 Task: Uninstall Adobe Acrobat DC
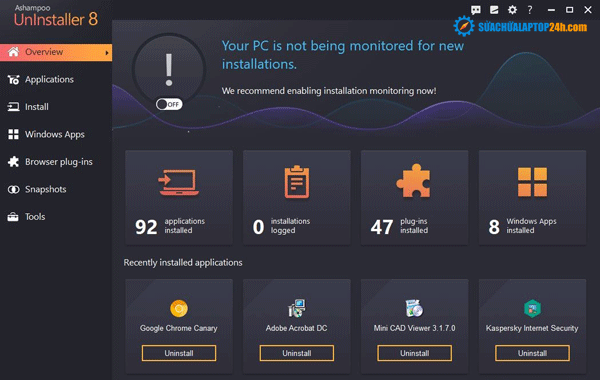(x=297, y=353)
